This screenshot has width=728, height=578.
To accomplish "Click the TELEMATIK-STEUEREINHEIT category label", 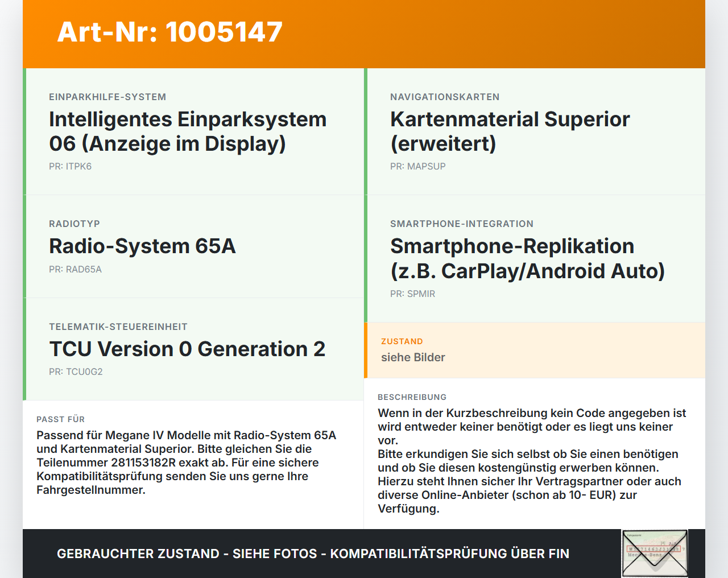I will coord(118,327).
